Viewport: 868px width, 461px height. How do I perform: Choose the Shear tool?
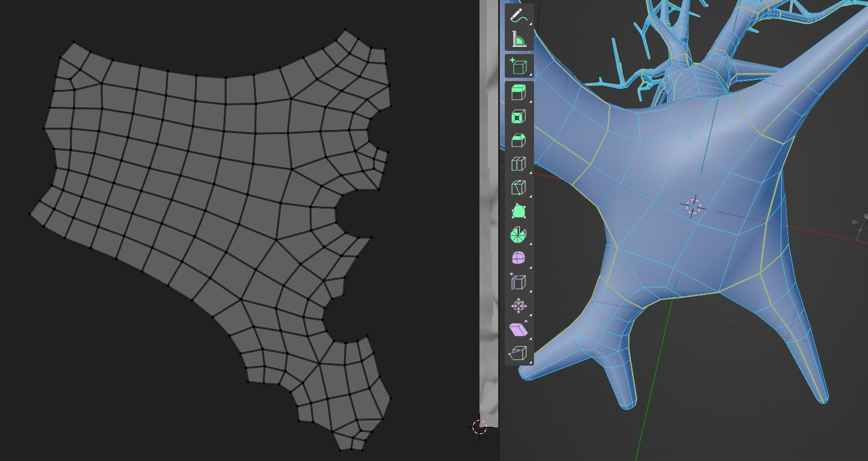tap(519, 329)
